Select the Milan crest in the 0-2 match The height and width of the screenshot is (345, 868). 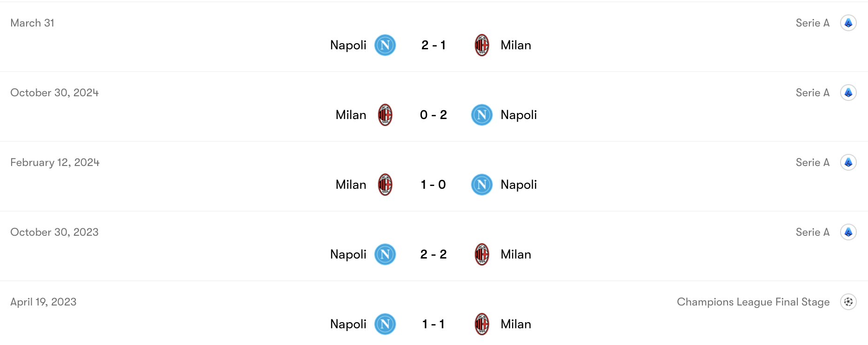tap(385, 115)
